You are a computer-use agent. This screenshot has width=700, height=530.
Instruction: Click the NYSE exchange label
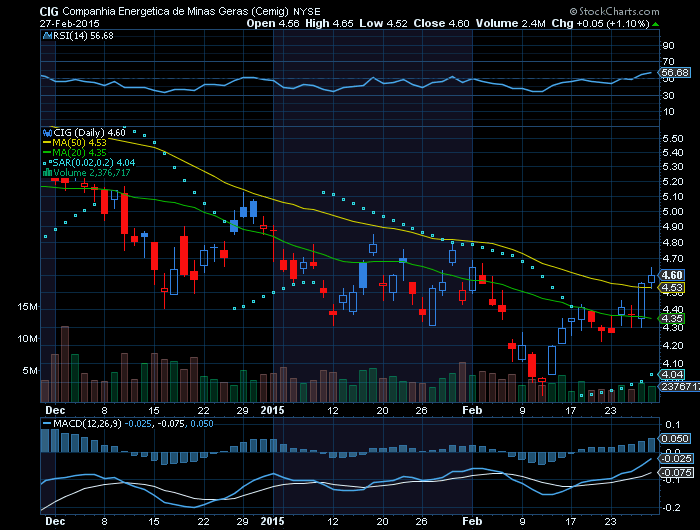307,12
